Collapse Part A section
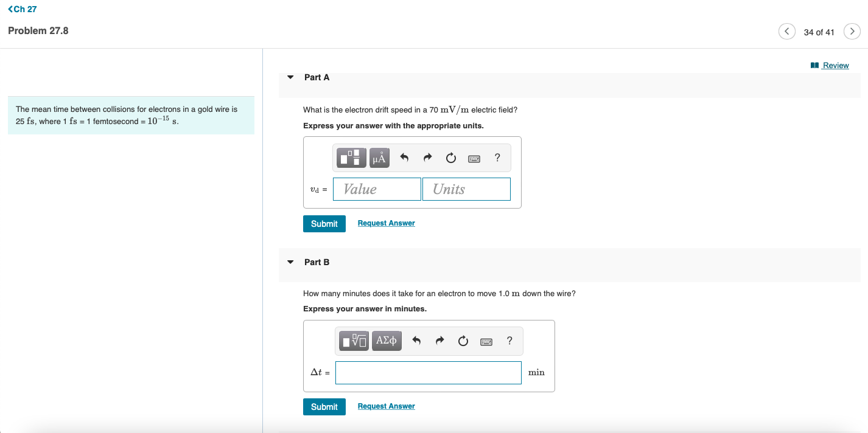 [x=290, y=77]
